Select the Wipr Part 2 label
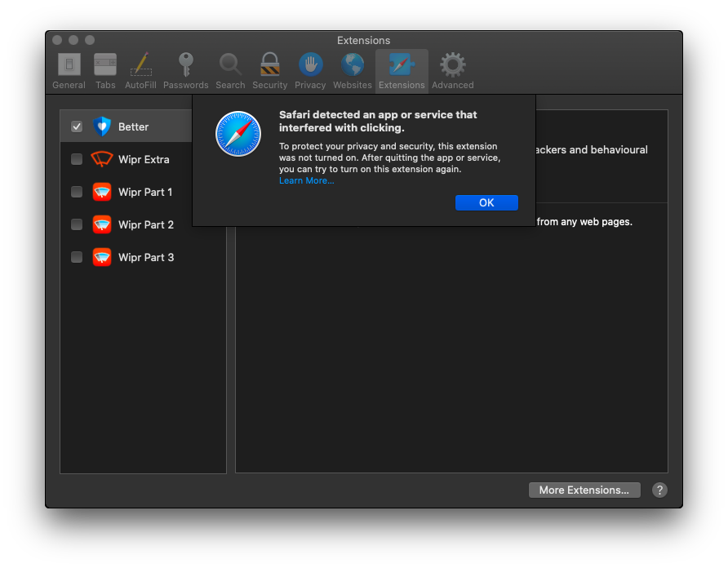728x568 pixels. pos(146,224)
